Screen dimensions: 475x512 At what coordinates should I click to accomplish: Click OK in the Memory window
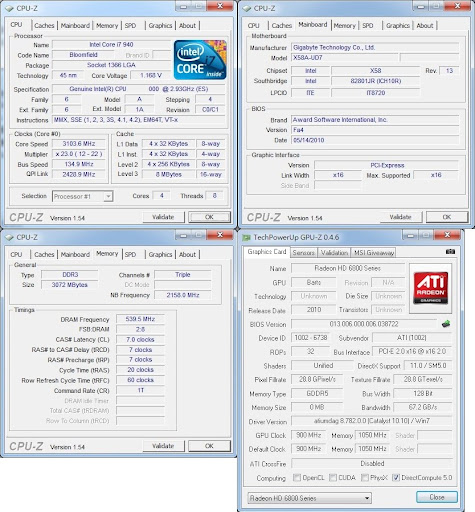tap(209, 446)
